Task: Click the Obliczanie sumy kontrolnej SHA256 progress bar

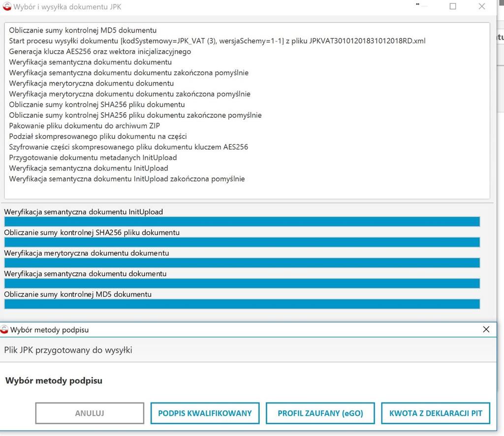Action: click(242, 242)
